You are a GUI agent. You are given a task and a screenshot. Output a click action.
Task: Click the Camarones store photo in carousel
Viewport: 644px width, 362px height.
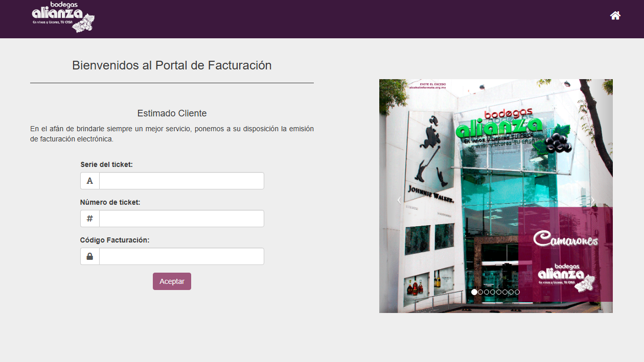(496, 163)
